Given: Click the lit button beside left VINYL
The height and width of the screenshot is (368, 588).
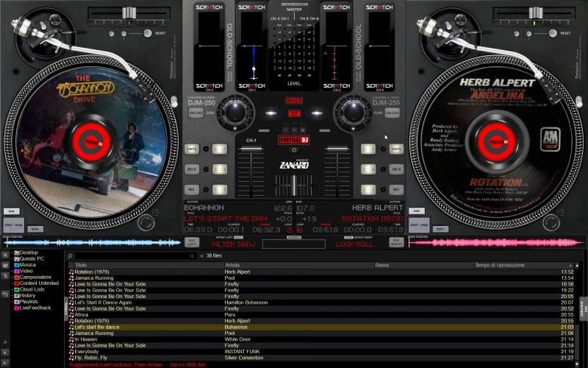Looking at the screenshot, I should pyautogui.click(x=220, y=149).
